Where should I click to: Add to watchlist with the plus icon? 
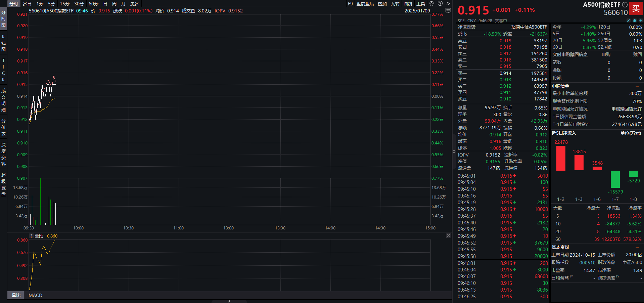tap(640, 20)
